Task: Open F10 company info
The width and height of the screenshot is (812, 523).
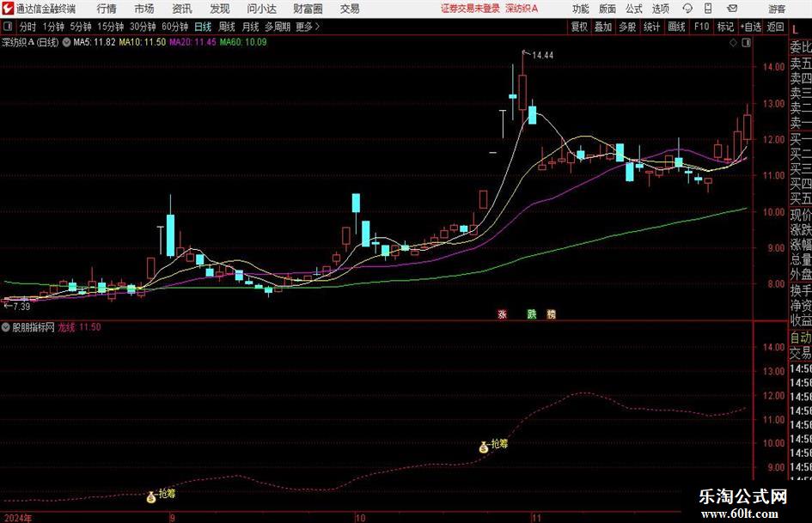Action: [x=701, y=27]
